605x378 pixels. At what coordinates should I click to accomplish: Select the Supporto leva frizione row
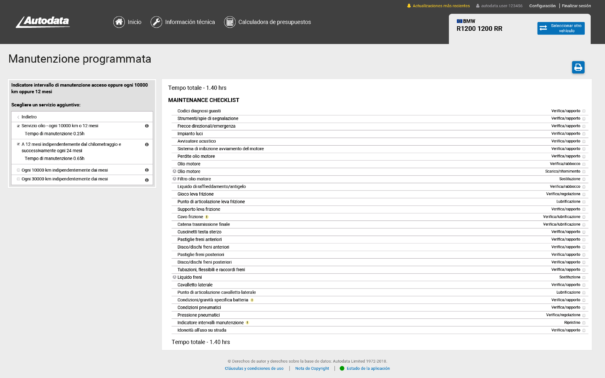199,209
